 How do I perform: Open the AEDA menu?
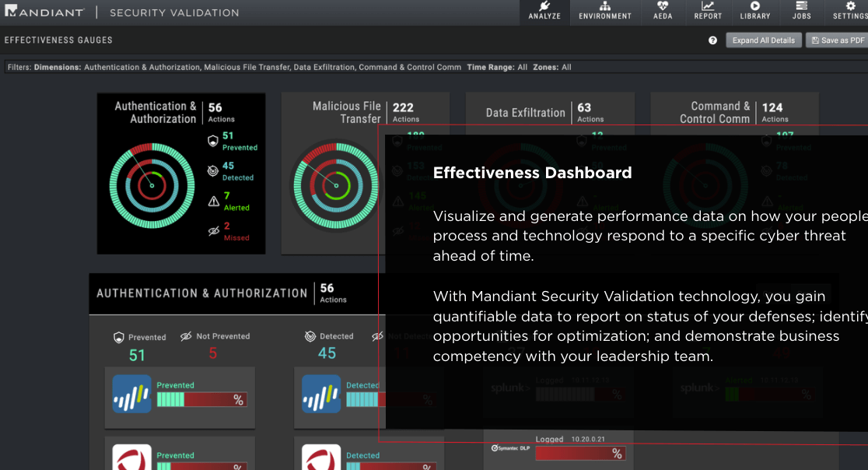[662, 11]
